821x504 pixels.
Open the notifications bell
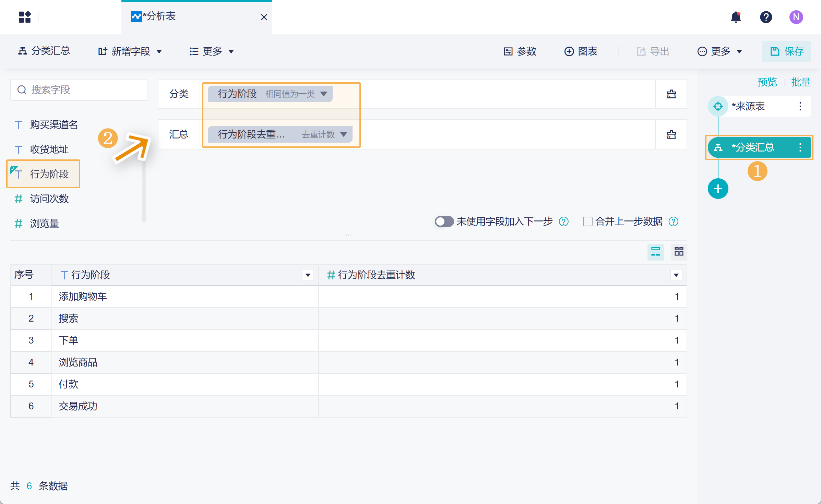(x=736, y=17)
